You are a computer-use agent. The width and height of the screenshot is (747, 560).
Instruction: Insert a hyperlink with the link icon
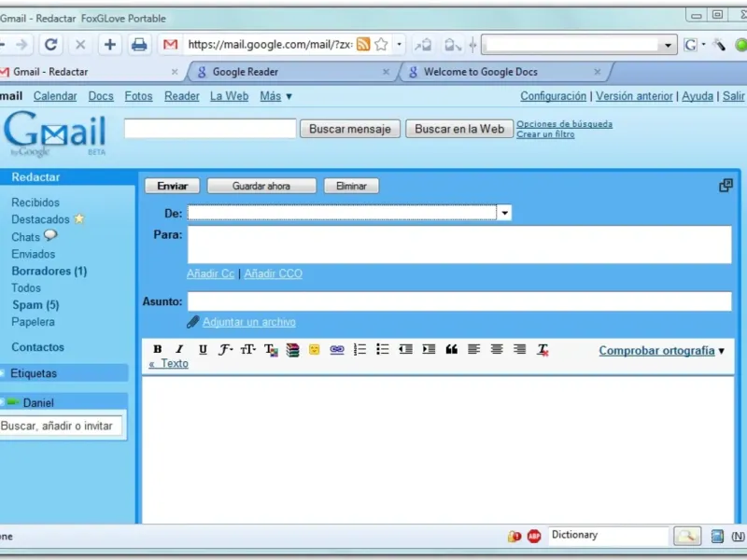[337, 349]
